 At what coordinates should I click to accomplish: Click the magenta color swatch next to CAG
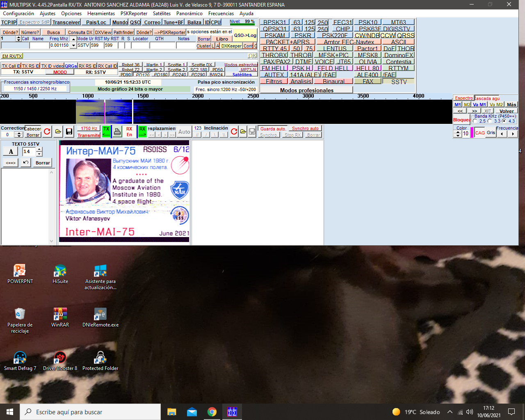click(x=472, y=133)
